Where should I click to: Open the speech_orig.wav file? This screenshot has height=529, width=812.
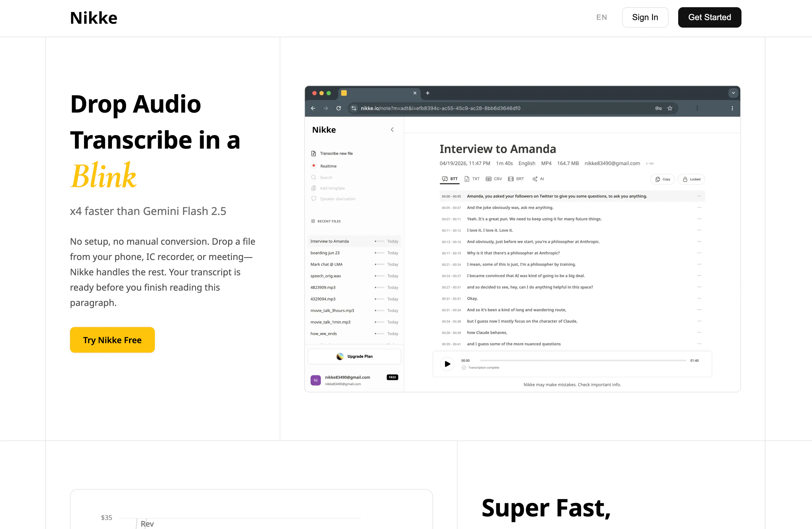click(354, 276)
